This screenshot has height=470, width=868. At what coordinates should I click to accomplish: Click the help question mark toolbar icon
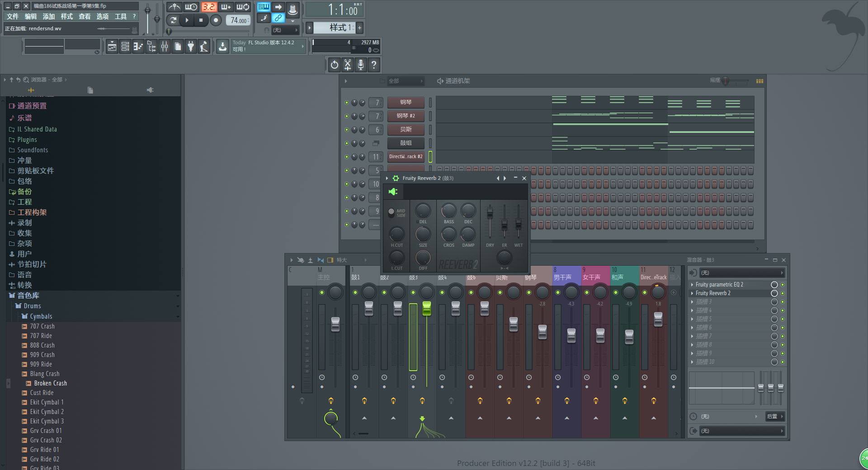374,65
